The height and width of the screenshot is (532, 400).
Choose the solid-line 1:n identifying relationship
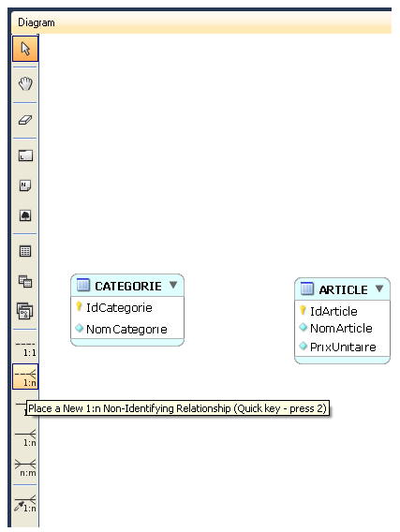[x=25, y=437]
